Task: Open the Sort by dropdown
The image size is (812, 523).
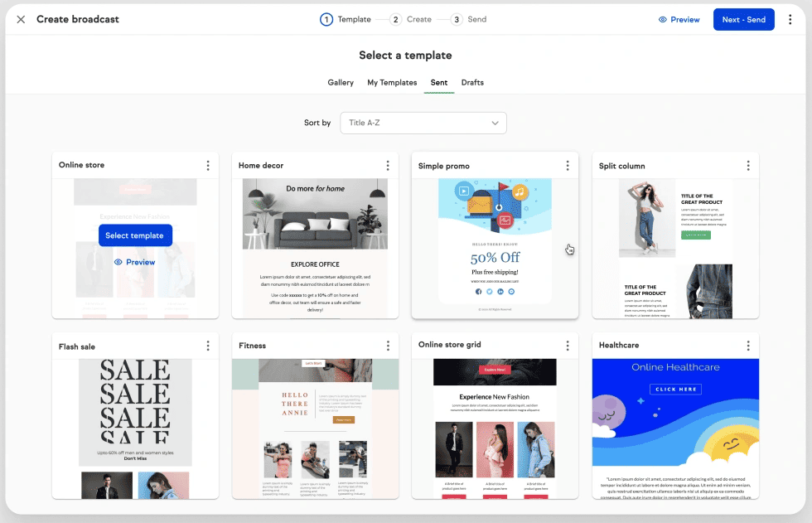Action: (423, 122)
